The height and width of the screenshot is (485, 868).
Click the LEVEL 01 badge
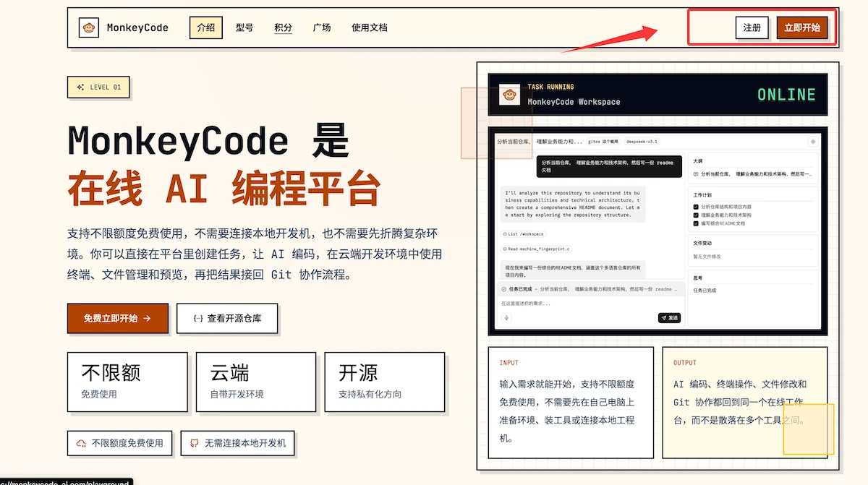pyautogui.click(x=98, y=87)
